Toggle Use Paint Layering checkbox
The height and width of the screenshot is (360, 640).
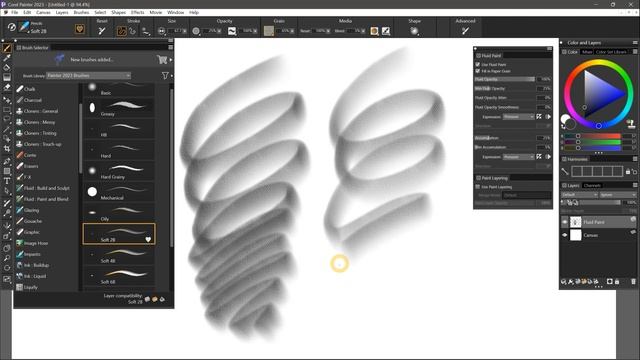click(478, 187)
